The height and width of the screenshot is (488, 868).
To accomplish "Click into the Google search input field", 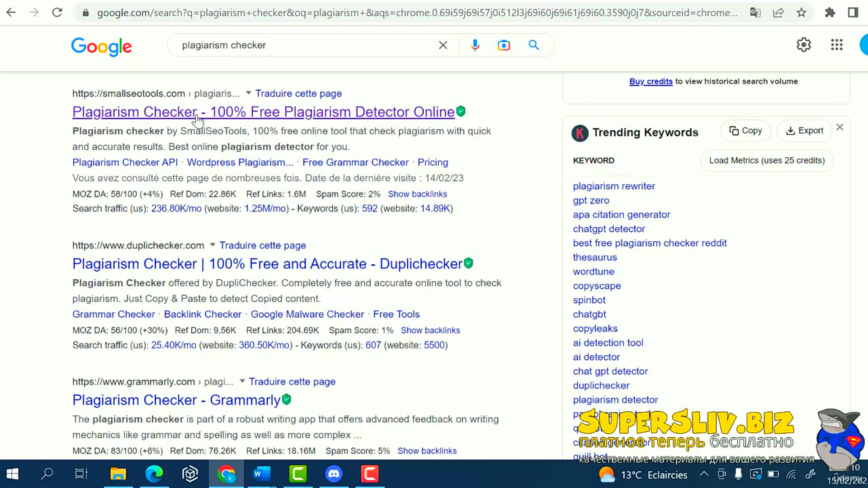I will [303, 45].
